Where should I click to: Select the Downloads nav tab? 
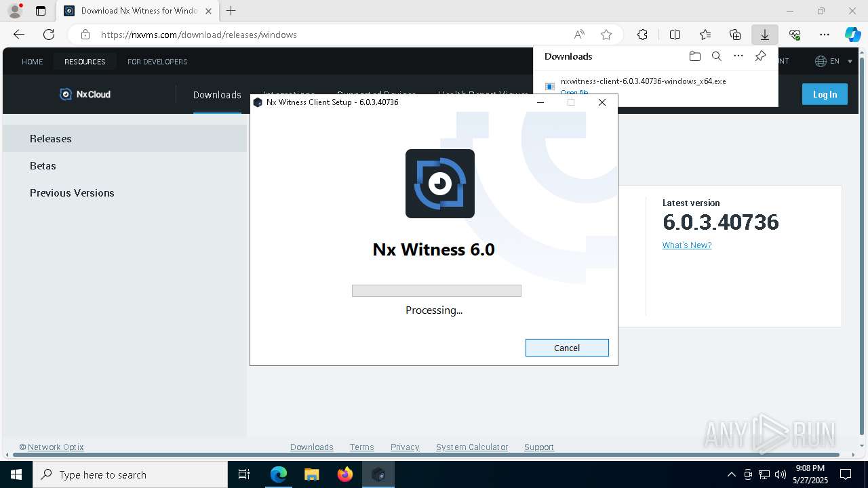[217, 95]
